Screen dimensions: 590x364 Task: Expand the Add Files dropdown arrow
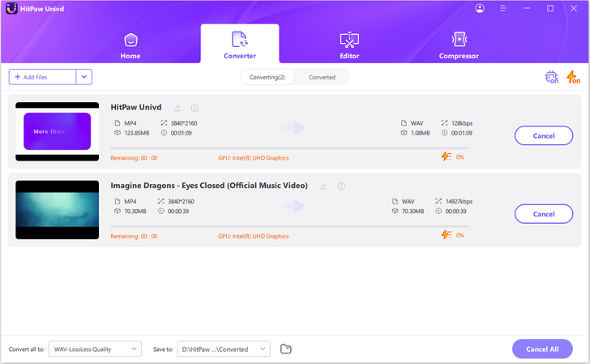point(84,77)
